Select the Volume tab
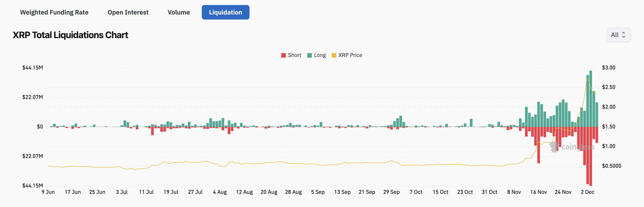 point(179,12)
